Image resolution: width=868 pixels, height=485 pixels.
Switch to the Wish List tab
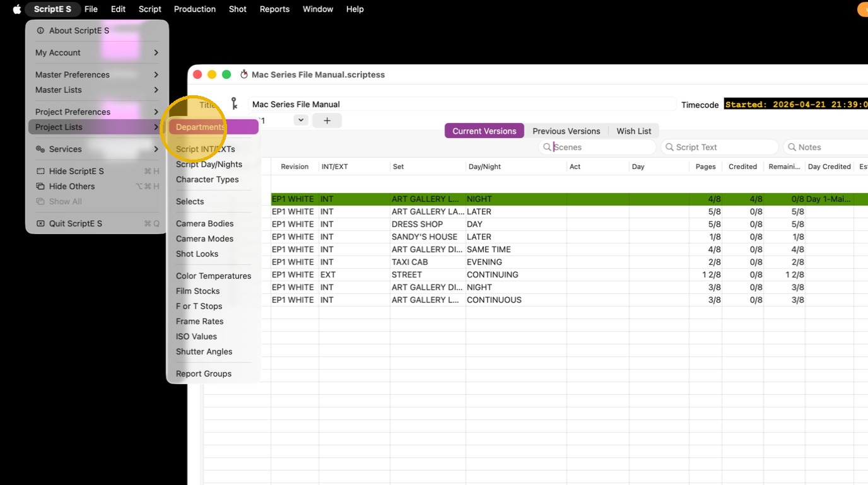click(x=634, y=131)
